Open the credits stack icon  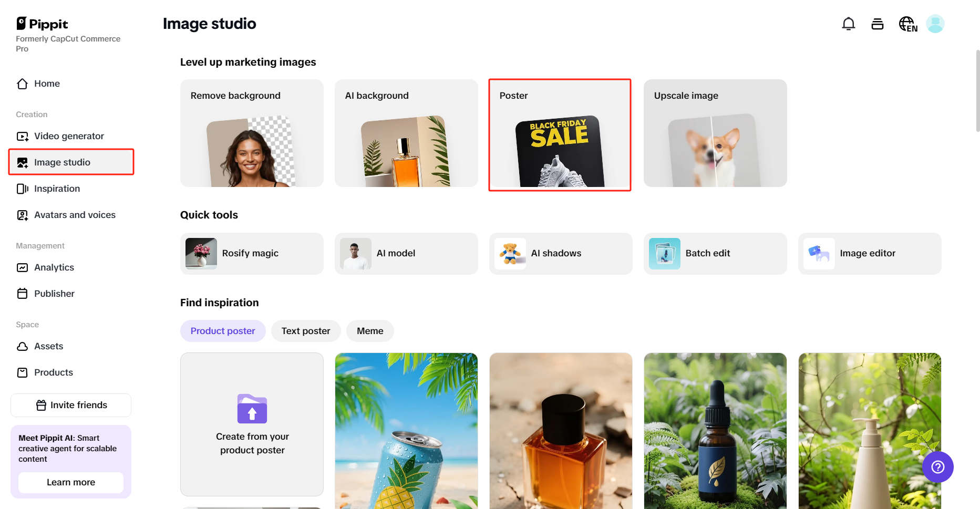pos(877,24)
